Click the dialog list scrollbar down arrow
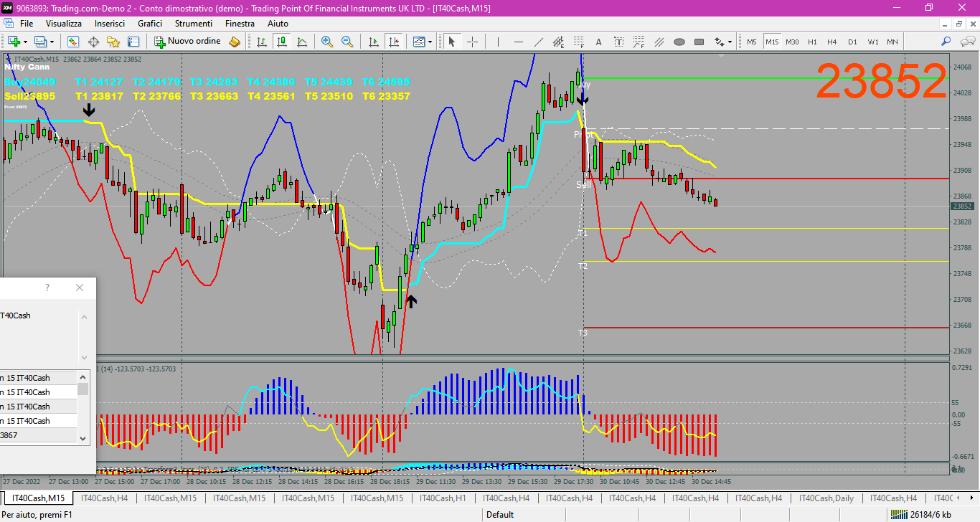 pos(83,438)
